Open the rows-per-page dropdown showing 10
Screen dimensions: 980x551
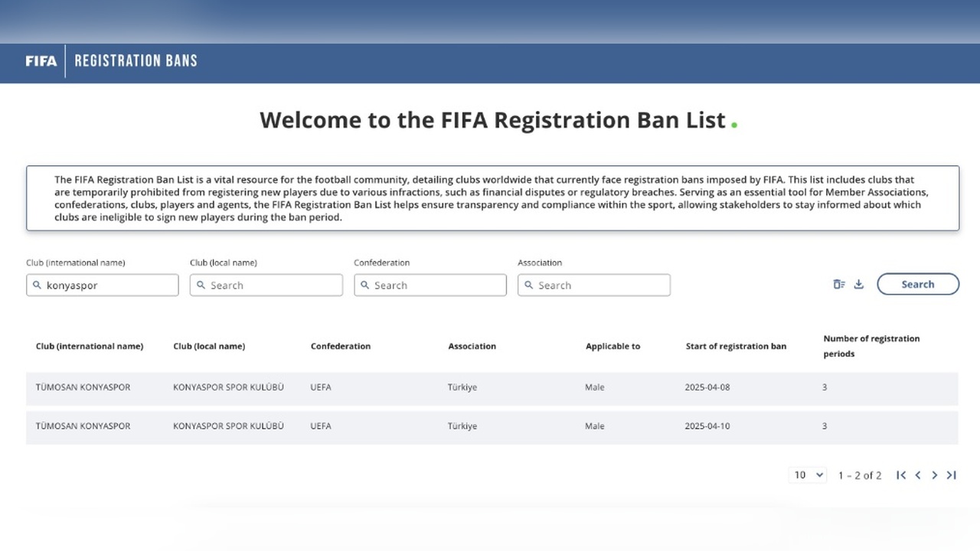808,475
